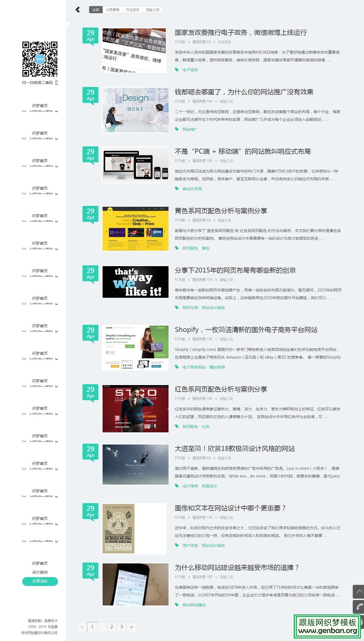Click tag icon beside 用户体验

coord(177,545)
